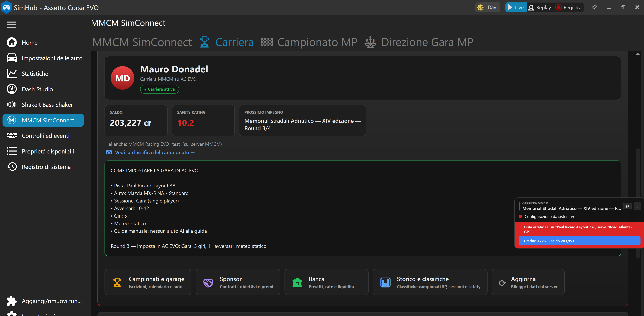Expand the Carriera MMCM overlay widget arrow
Viewport: 644px width, 316px height.
(x=637, y=206)
